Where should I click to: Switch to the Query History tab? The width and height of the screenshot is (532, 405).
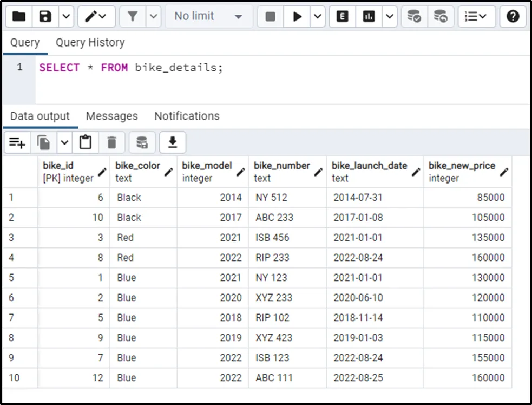point(90,42)
